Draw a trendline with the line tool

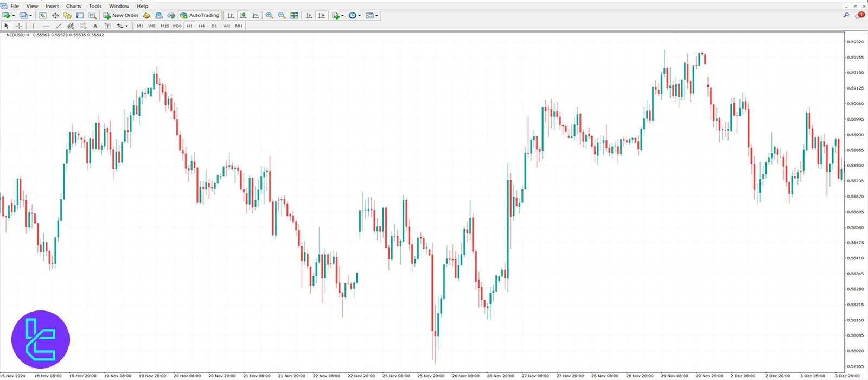[58, 26]
